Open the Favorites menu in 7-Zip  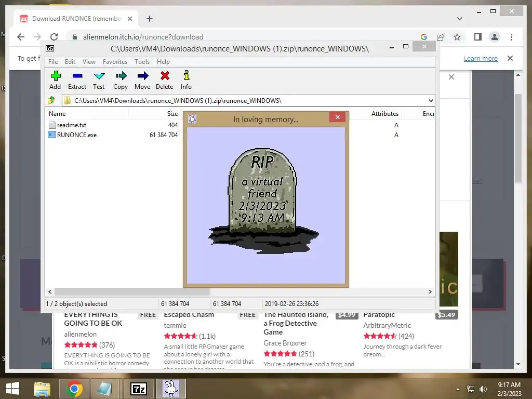click(115, 62)
